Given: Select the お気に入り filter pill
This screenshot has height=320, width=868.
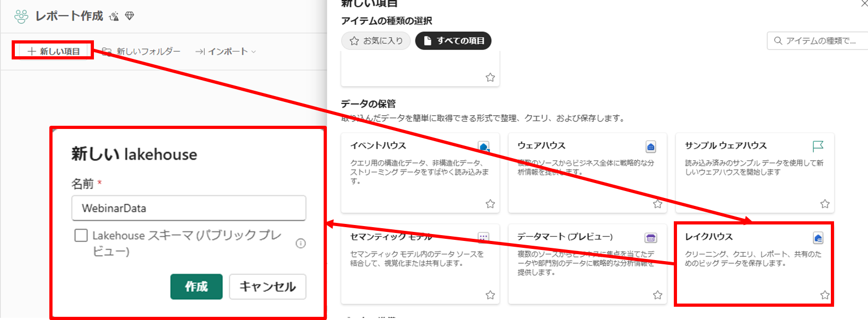Looking at the screenshot, I should (x=376, y=41).
